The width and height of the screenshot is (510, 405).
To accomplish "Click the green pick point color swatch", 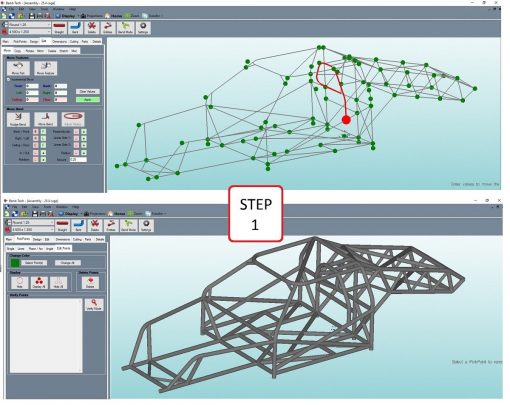I will pos(15,263).
